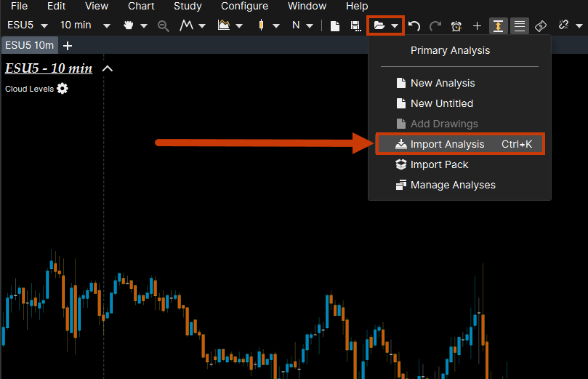Click the price tag icon in toolbar
Viewport: 588px width, 379px height.
tap(540, 25)
